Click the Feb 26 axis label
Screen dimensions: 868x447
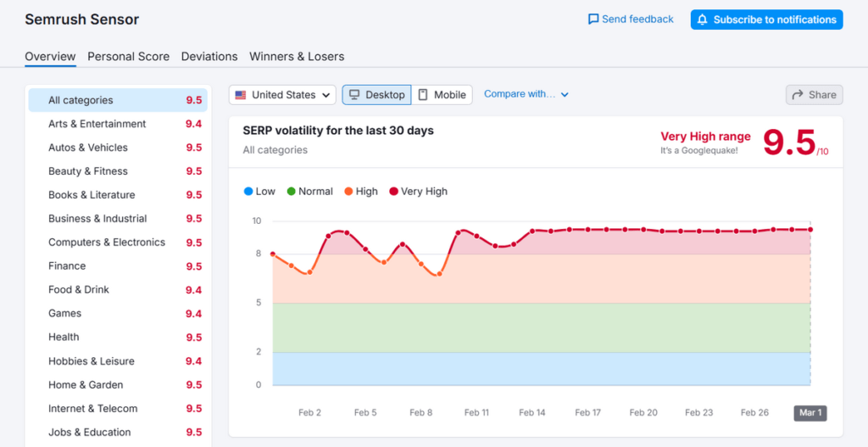point(754,413)
